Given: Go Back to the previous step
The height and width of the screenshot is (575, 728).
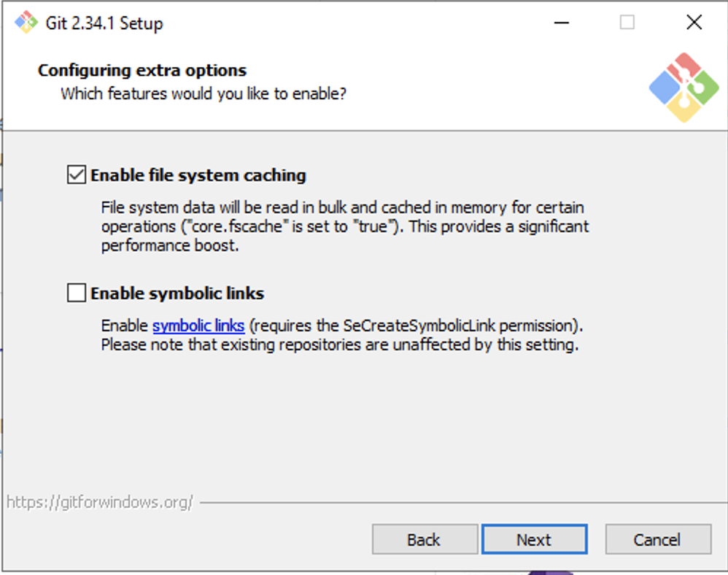Looking at the screenshot, I should click(x=425, y=539).
